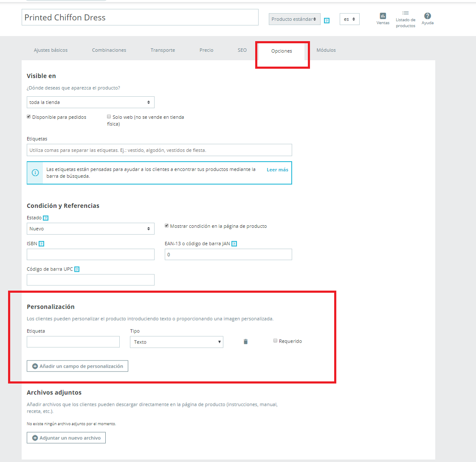The height and width of the screenshot is (462, 476).
Task: Switch to Combinaciones tab
Action: [x=109, y=50]
